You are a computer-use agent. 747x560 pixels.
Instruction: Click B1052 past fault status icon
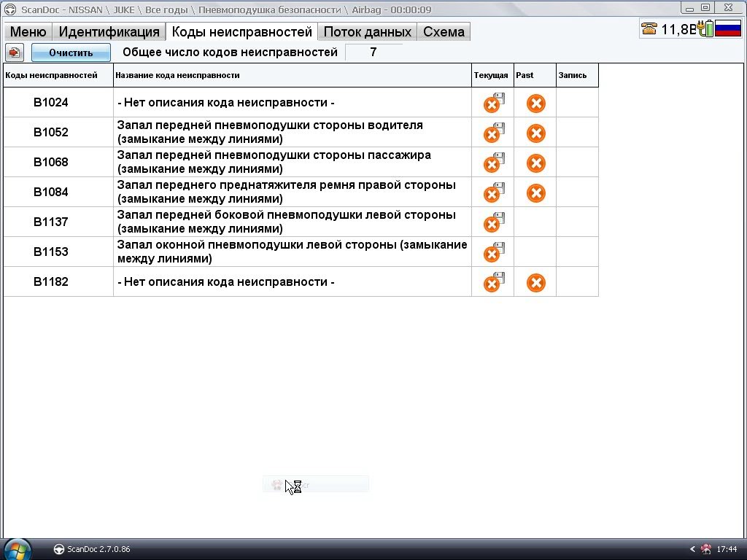[x=536, y=133]
